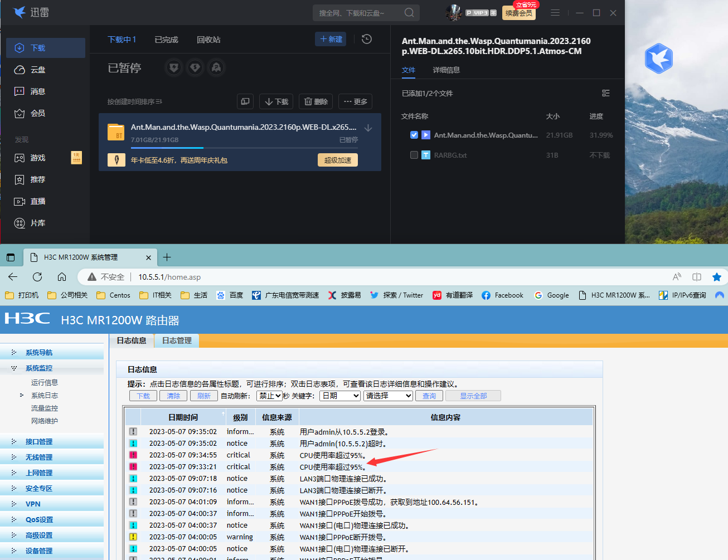Open download history clock icon in Xunlei

[367, 39]
